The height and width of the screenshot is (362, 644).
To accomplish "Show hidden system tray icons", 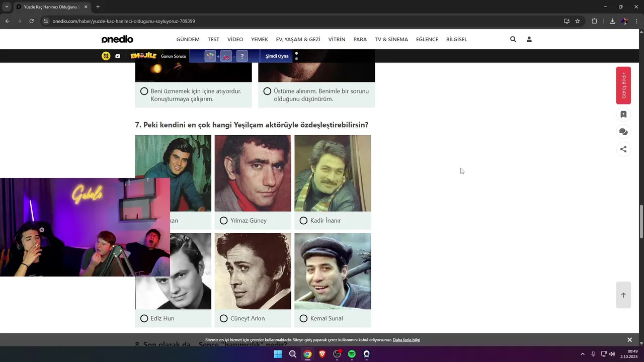I will tap(583, 354).
